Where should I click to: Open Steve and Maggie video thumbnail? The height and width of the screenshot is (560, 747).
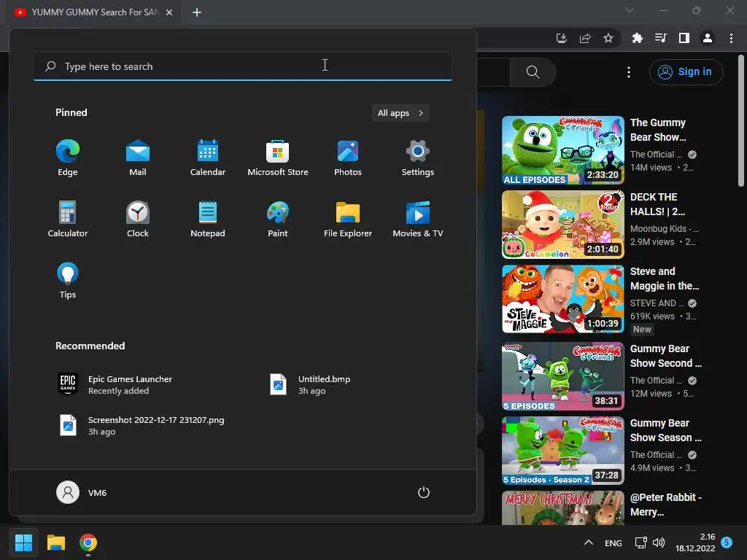563,298
